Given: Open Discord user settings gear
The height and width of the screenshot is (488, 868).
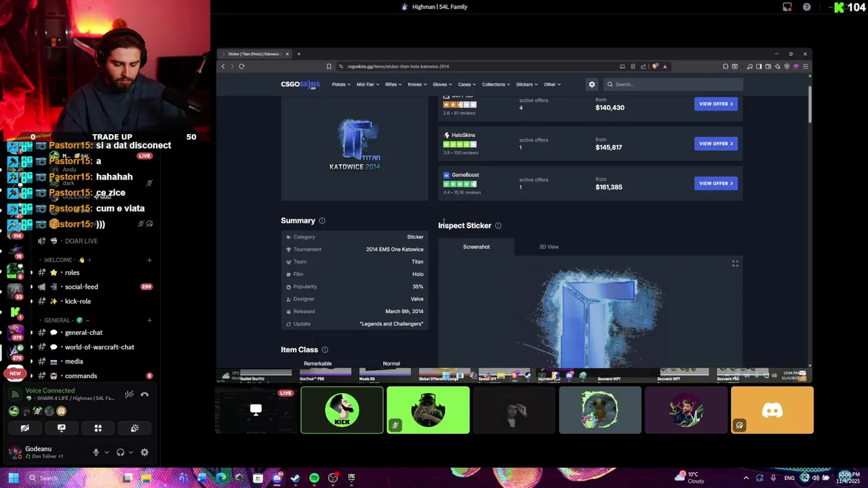Looking at the screenshot, I should click(x=144, y=452).
